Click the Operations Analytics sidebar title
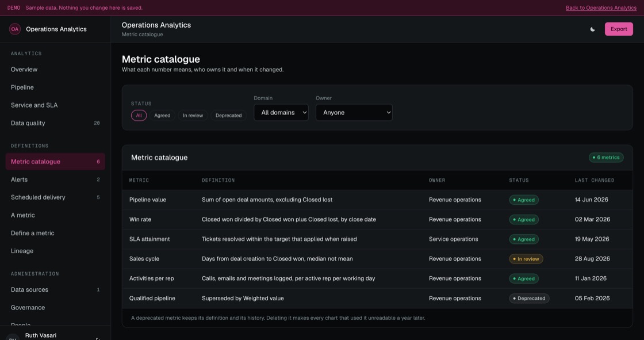This screenshot has height=340, width=644. (x=56, y=29)
